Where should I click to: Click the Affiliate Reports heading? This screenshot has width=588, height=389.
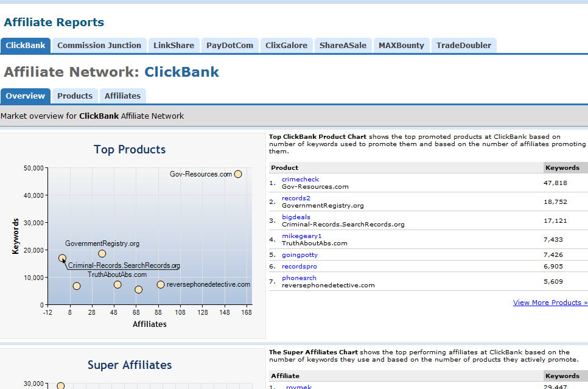(x=54, y=22)
